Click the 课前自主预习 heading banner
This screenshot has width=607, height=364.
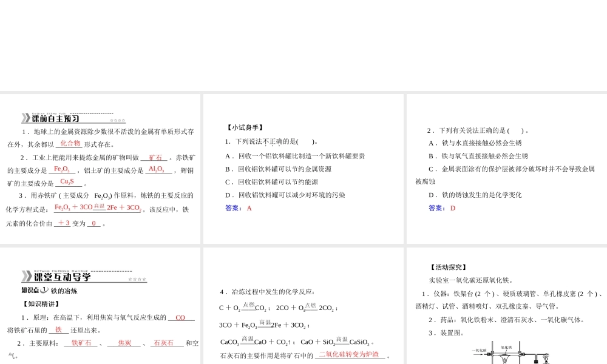[x=73, y=118]
